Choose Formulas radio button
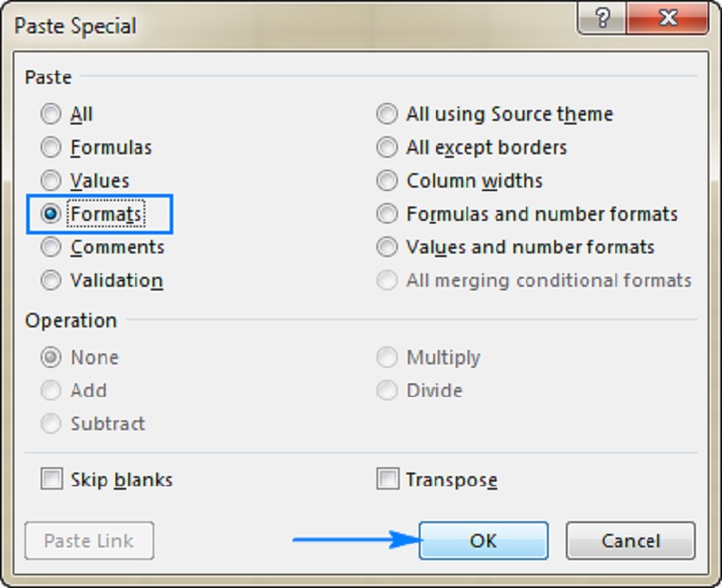722x588 pixels. tap(51, 148)
